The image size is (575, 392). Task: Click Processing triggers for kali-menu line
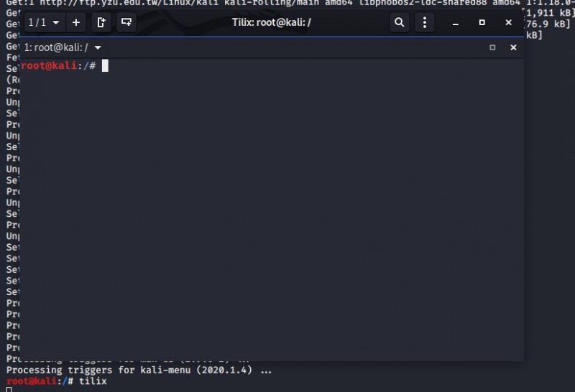coord(139,370)
